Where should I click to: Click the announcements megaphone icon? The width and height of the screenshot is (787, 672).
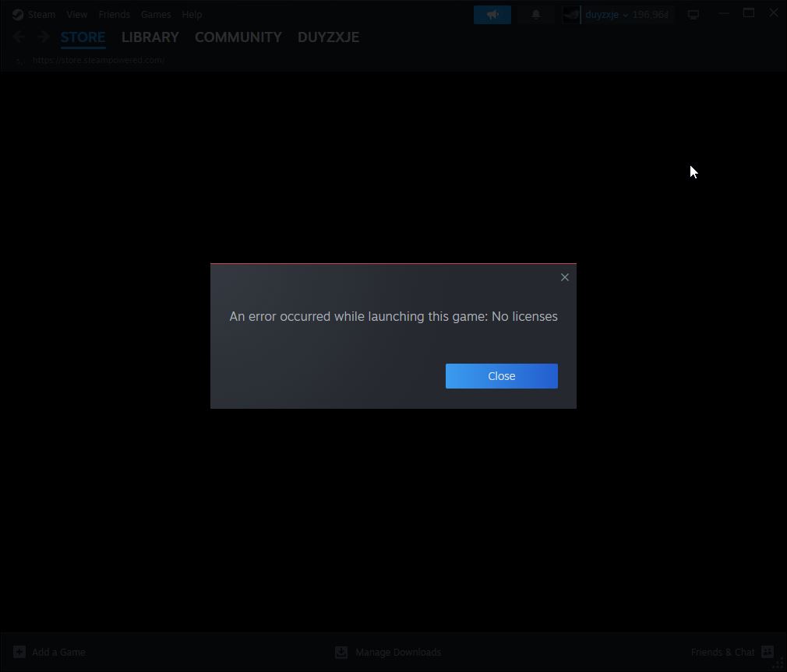(492, 15)
